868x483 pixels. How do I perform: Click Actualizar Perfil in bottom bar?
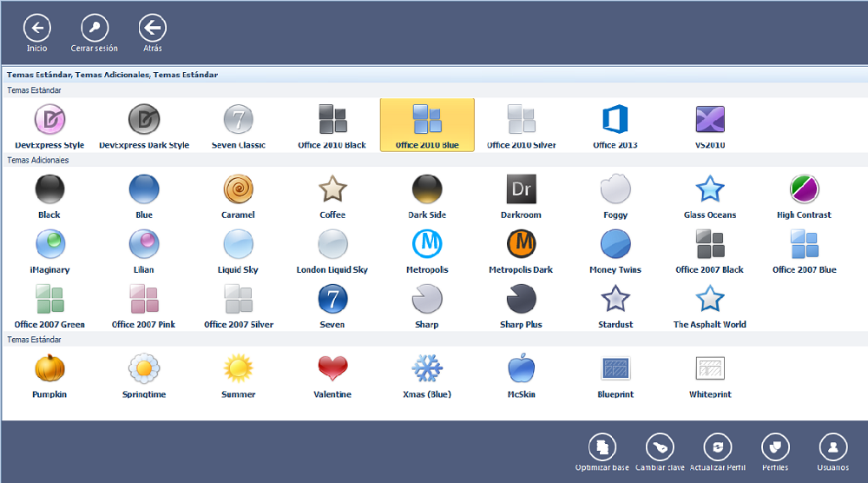click(x=717, y=447)
